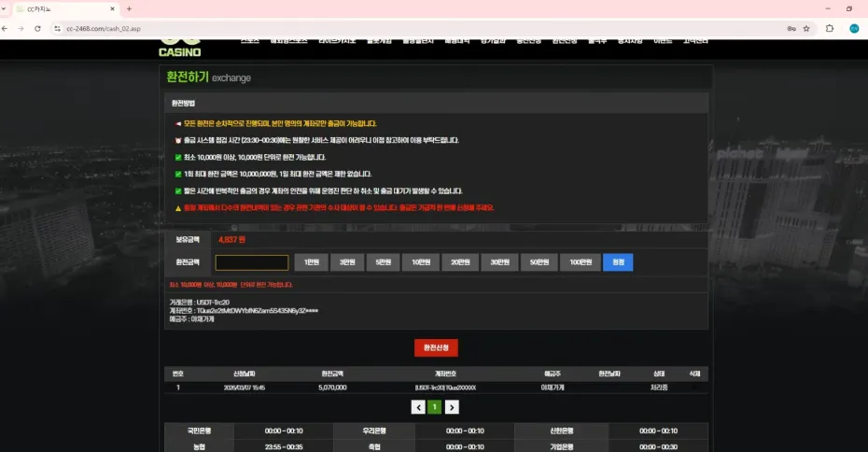Click the blue 정정 reset button
The height and width of the screenshot is (452, 868).
pos(618,262)
